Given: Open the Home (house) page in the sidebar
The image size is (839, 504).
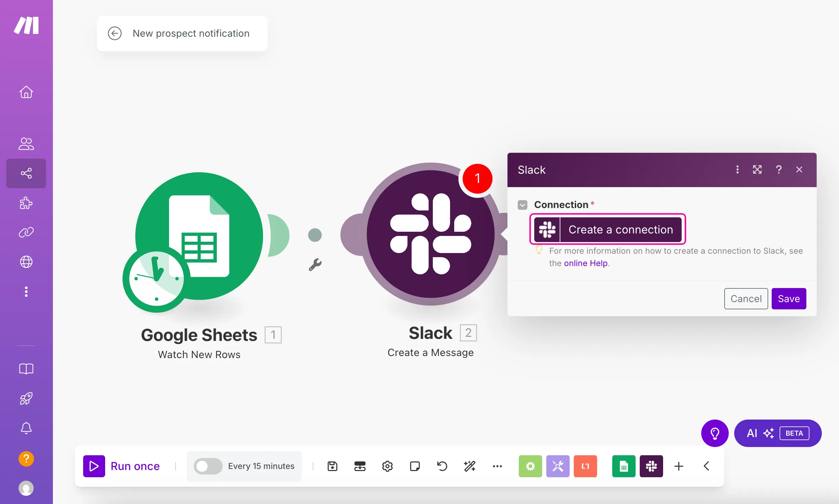Looking at the screenshot, I should (x=26, y=92).
